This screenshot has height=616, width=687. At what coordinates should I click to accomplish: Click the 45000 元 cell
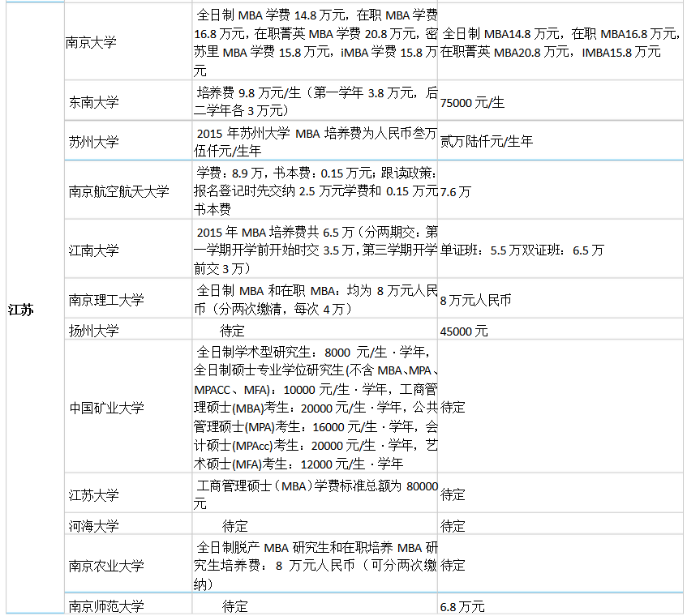[560, 329]
